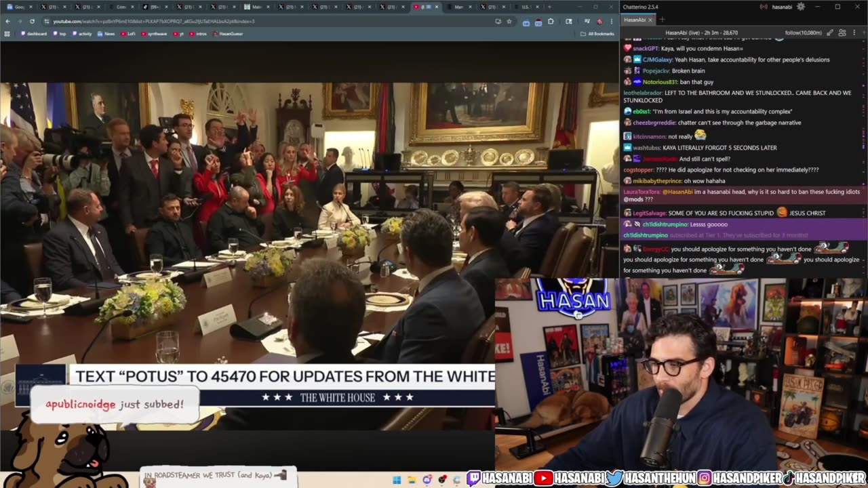This screenshot has height=488, width=868.
Task: Open the LoFi bookmark
Action: coord(128,33)
